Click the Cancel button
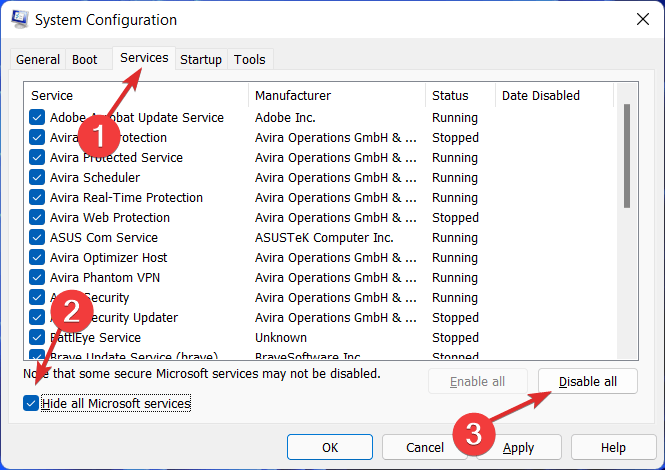This screenshot has width=665, height=470. click(x=425, y=447)
